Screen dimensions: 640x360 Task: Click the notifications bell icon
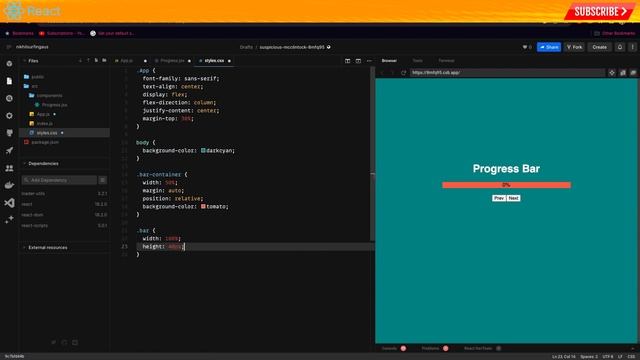[x=620, y=47]
